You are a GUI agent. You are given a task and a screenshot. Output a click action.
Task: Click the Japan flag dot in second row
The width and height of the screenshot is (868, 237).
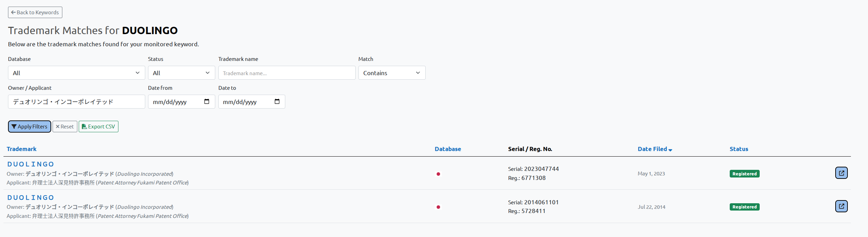click(x=438, y=207)
